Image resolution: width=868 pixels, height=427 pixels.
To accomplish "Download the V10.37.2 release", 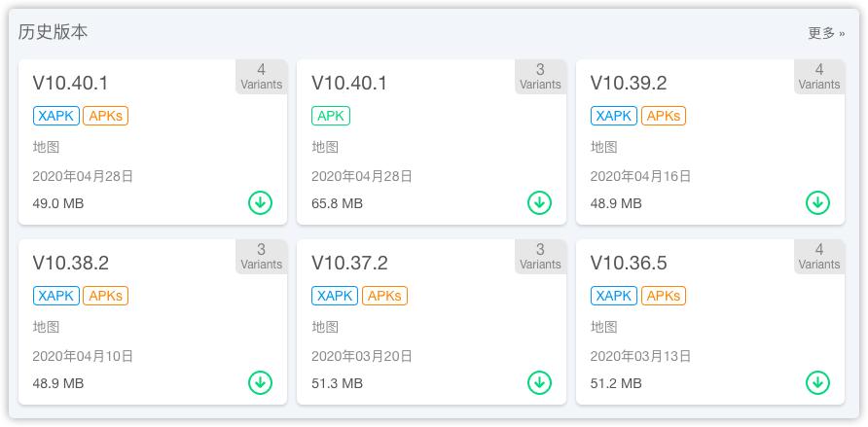I will pos(539,382).
